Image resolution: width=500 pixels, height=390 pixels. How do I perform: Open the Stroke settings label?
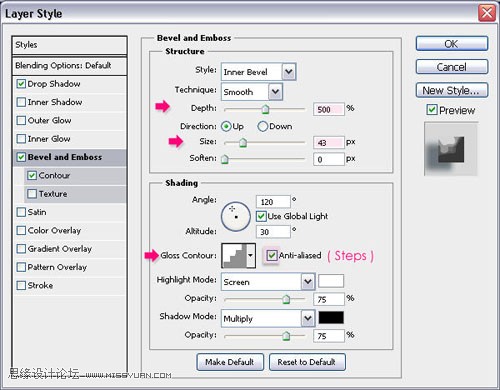click(40, 285)
